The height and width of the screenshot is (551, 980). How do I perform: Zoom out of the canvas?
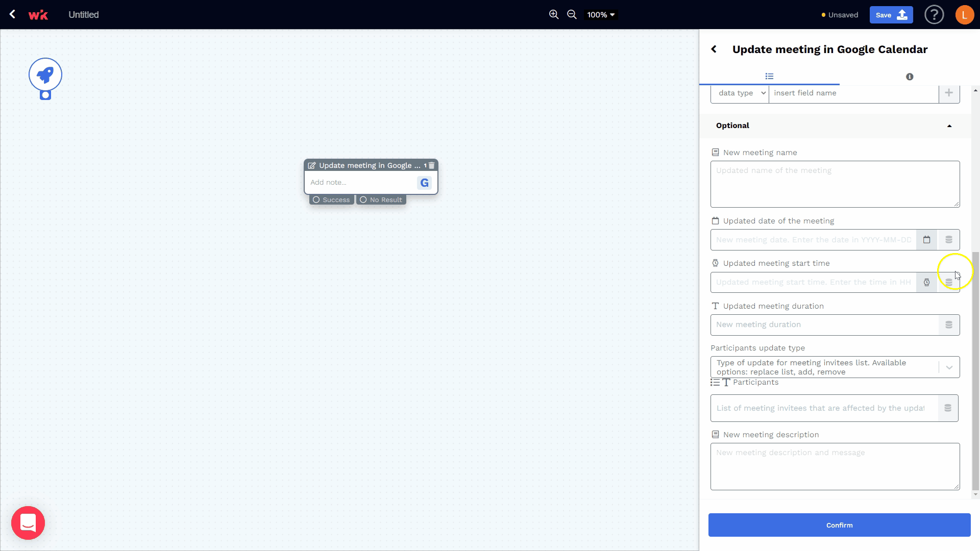(572, 15)
